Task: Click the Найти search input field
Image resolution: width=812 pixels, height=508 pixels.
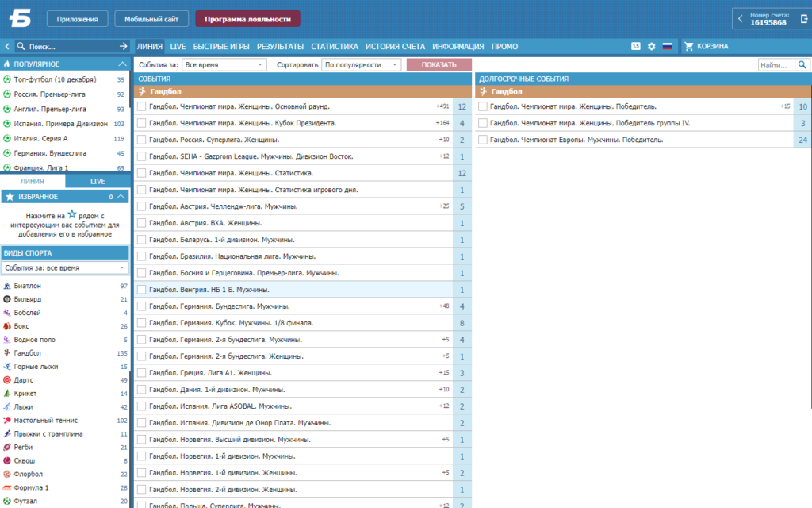Action: pos(776,65)
